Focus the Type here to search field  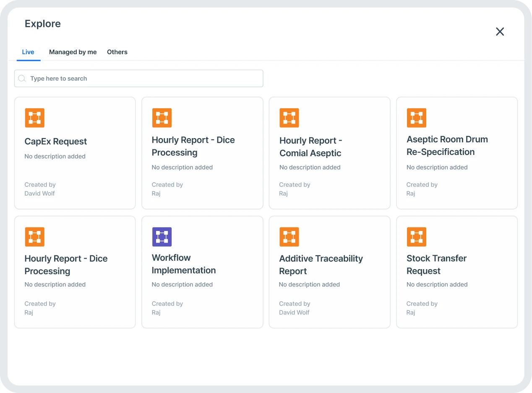tap(139, 79)
